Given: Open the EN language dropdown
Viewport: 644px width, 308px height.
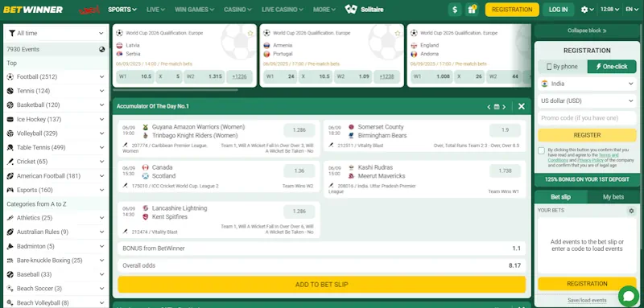Looking at the screenshot, I should 632,10.
